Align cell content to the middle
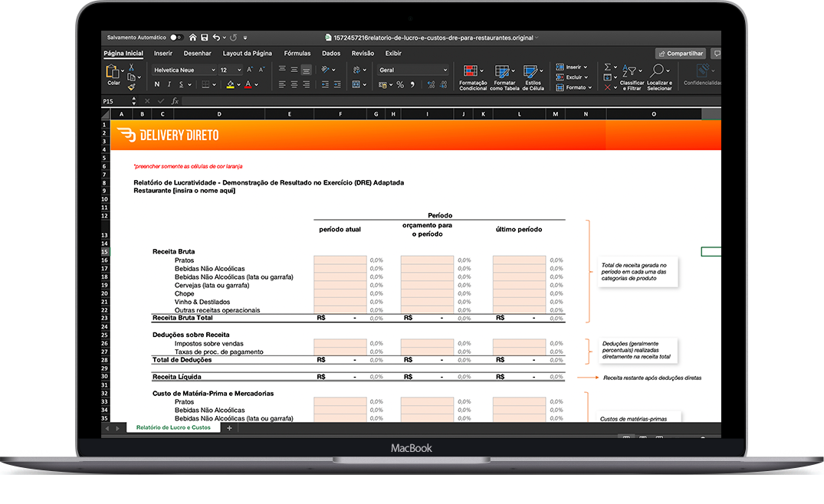 coord(294,69)
